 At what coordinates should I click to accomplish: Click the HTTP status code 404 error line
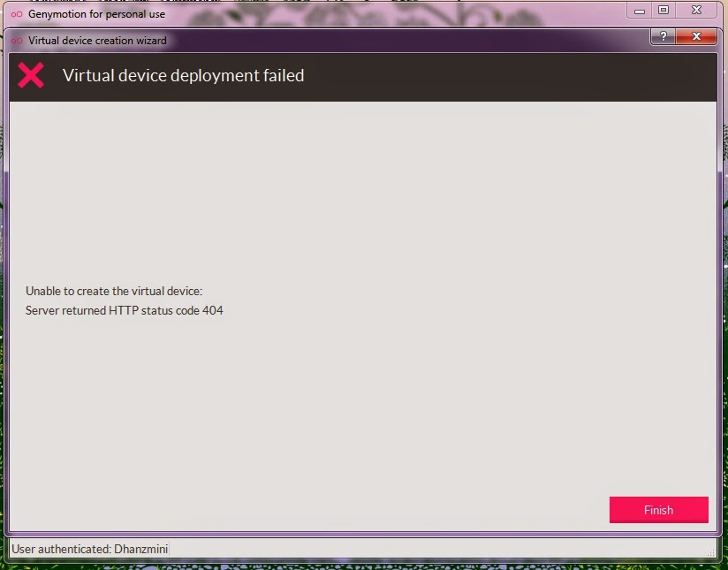pyautogui.click(x=125, y=310)
